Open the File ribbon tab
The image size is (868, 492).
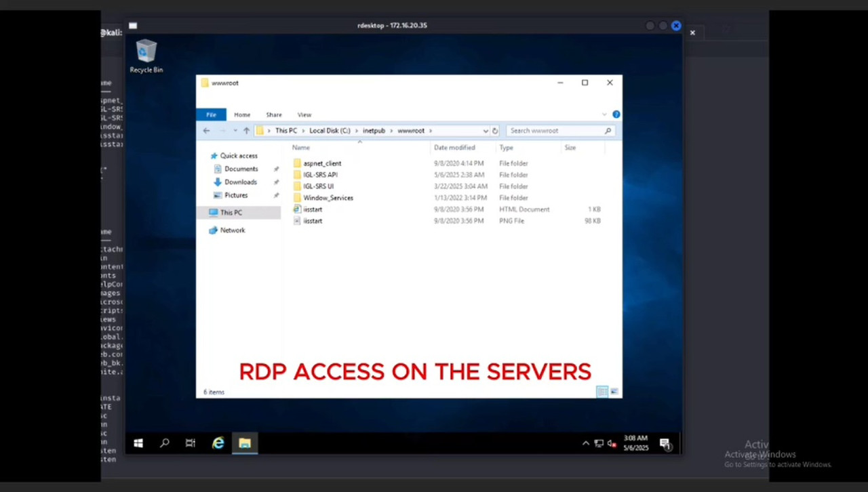point(211,115)
